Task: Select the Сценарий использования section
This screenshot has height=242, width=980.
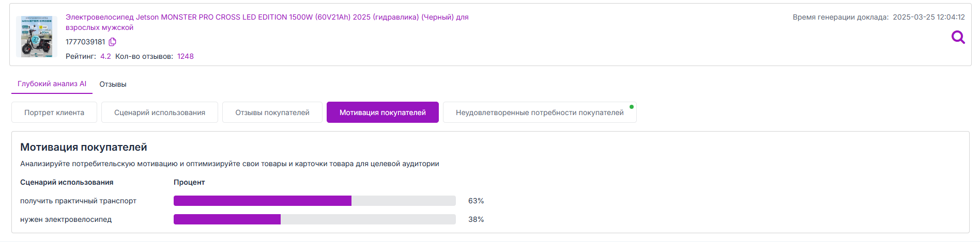Action: (x=160, y=112)
